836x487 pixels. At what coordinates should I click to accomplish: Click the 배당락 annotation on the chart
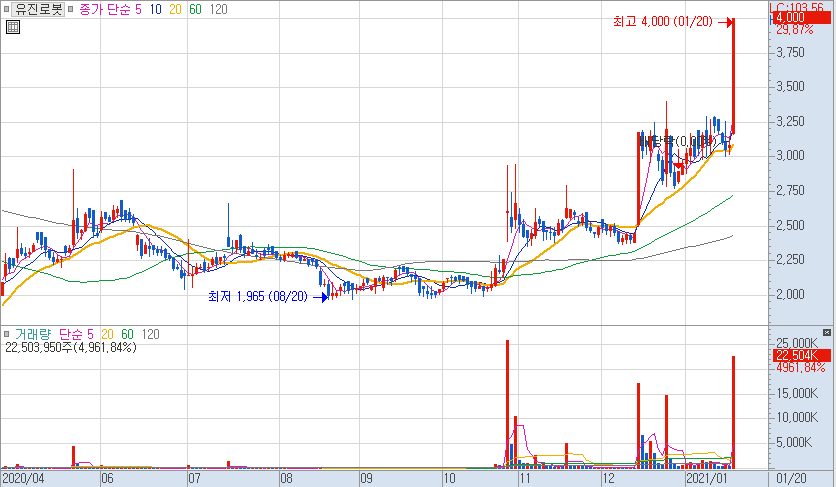678,141
